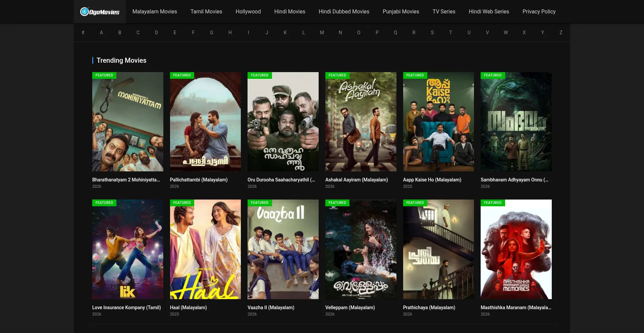
Task: Click Love Insurance Kompany (Tamil) title
Action: click(x=126, y=308)
